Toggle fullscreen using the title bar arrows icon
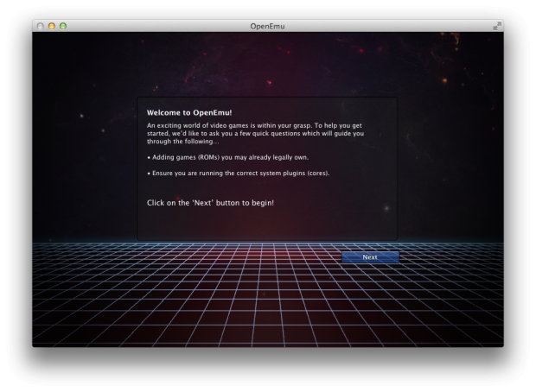 [497, 26]
